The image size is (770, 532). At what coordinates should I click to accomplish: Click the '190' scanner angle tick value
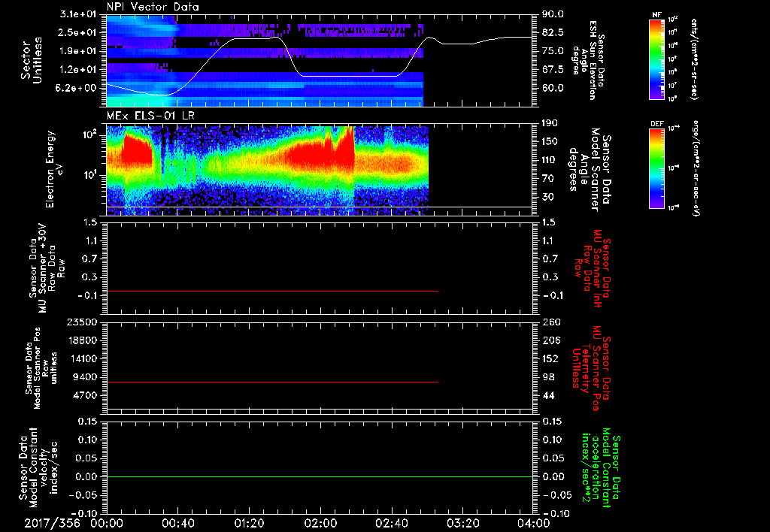[550, 123]
